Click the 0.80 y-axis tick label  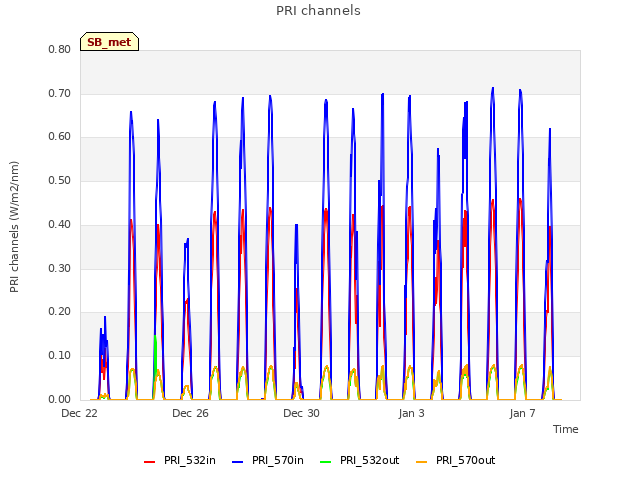pos(60,49)
